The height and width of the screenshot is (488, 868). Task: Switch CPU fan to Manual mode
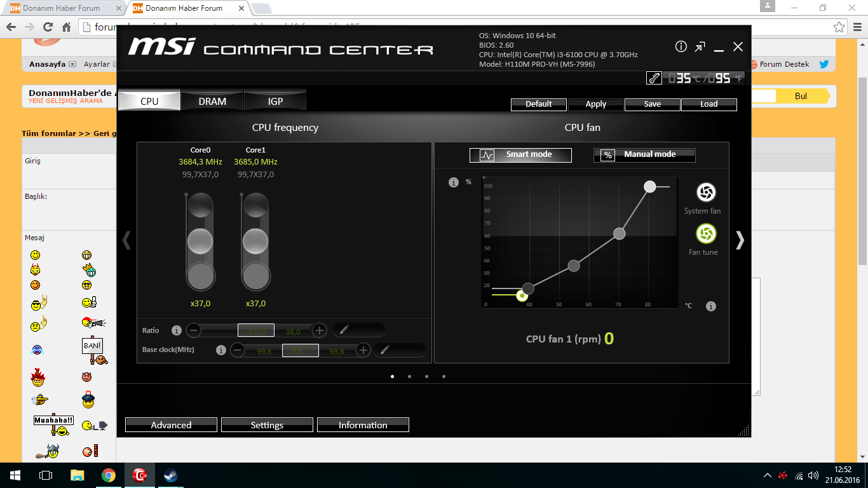pyautogui.click(x=644, y=155)
